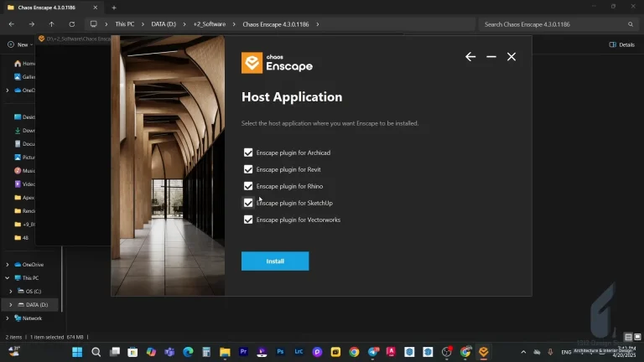
Task: Open File Explorer from taskbar
Action: [225, 352]
